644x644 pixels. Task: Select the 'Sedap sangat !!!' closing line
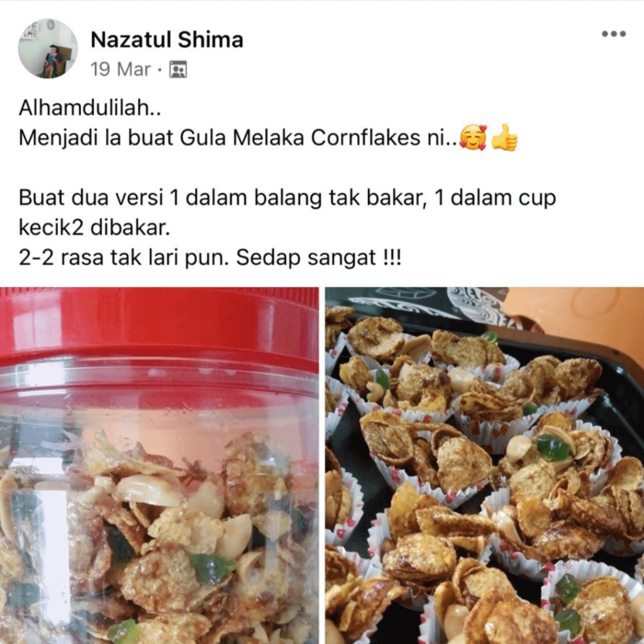click(x=318, y=258)
